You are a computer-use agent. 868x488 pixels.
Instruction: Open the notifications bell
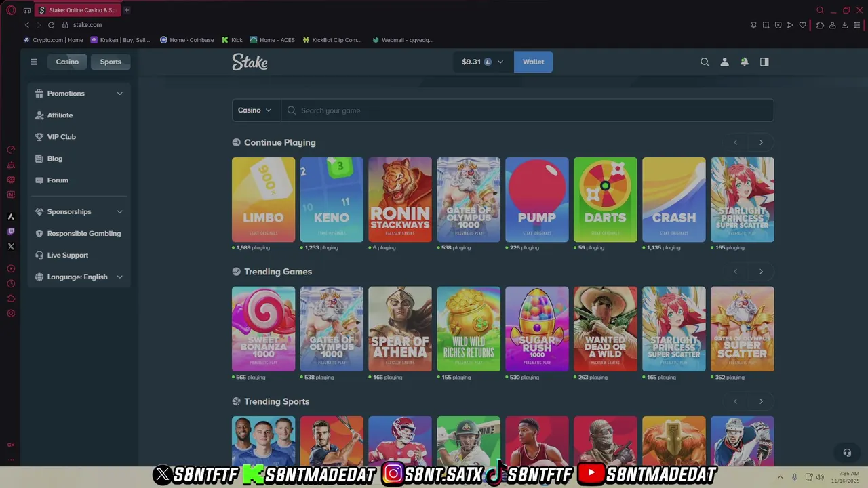[745, 62]
